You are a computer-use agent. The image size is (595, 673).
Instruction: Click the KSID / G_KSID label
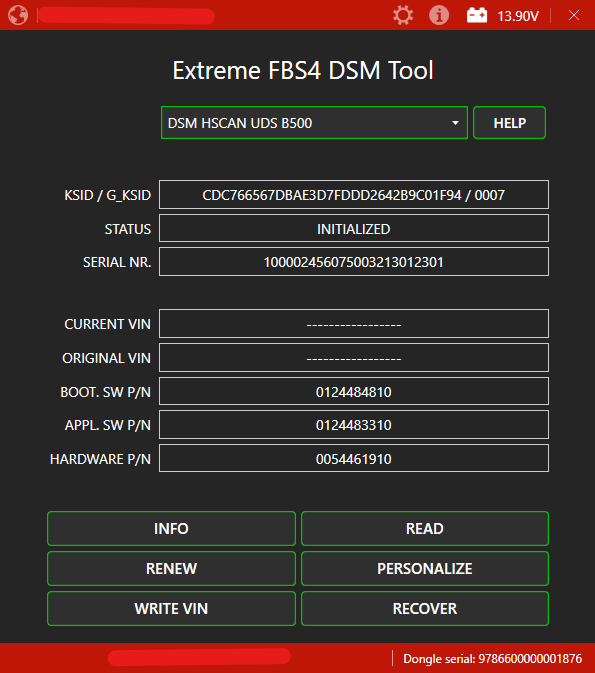(108, 195)
